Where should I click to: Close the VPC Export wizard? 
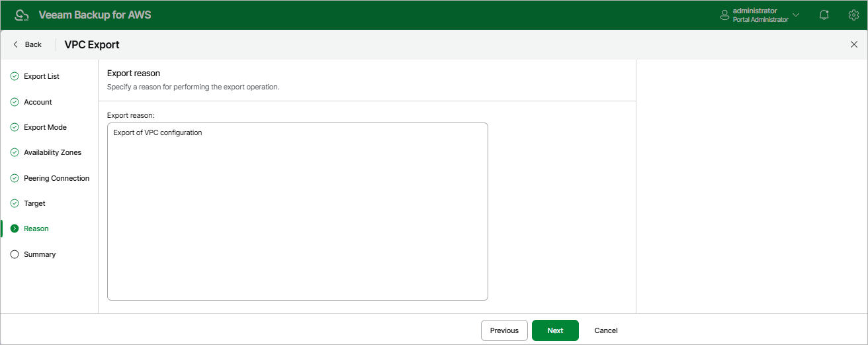853,44
